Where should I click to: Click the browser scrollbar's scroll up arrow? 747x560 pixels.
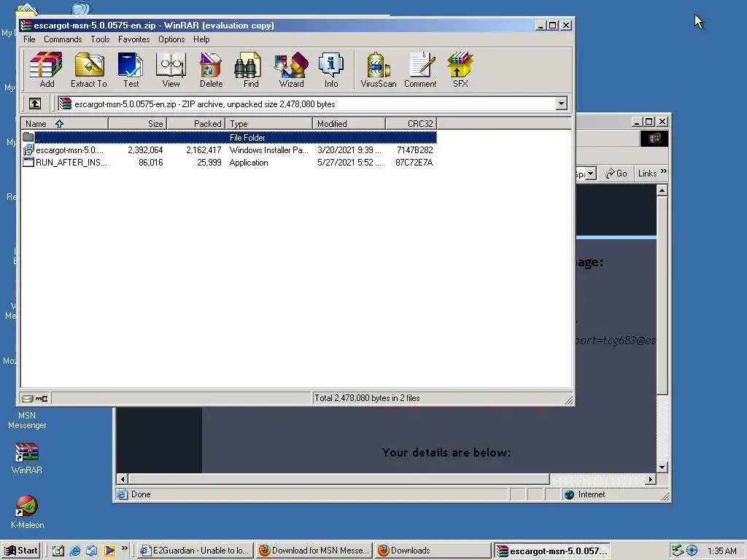[662, 190]
